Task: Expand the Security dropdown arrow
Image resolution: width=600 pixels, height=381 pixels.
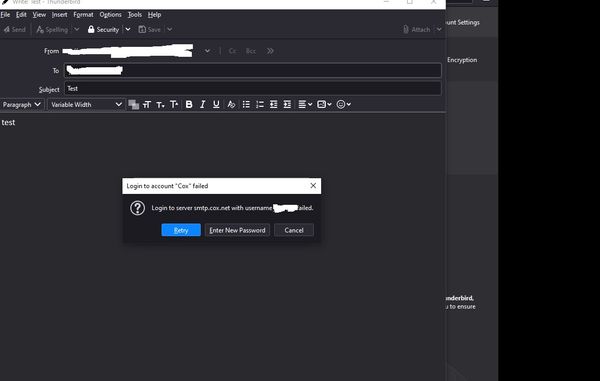Action: click(x=128, y=29)
